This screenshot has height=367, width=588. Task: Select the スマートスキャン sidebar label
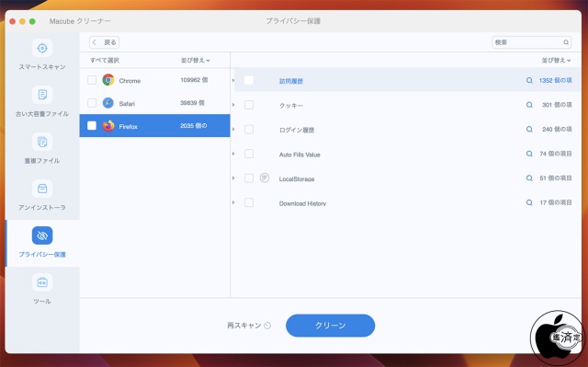point(42,67)
